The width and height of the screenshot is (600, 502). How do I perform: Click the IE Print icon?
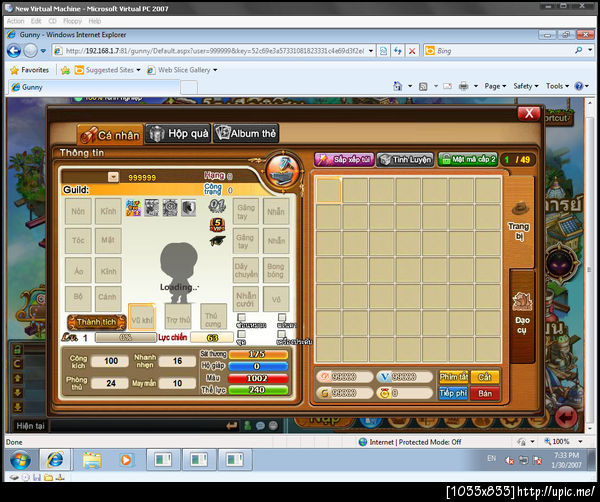(463, 86)
